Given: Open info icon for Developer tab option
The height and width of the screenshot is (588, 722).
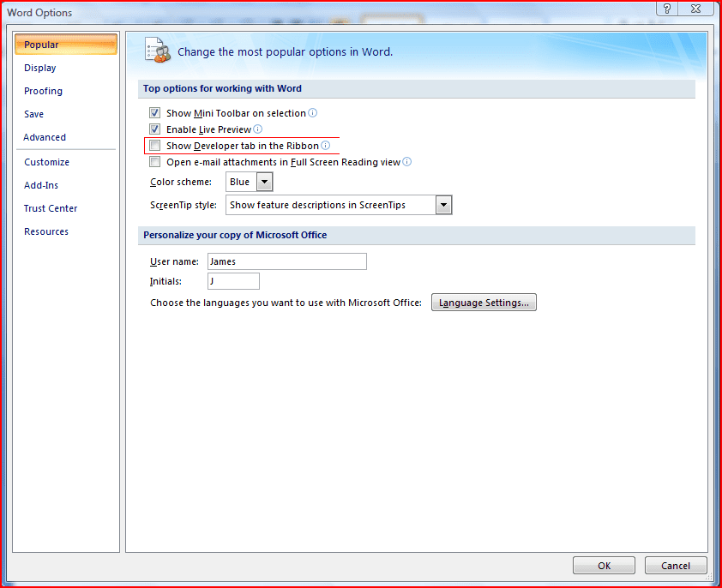Looking at the screenshot, I should [326, 146].
